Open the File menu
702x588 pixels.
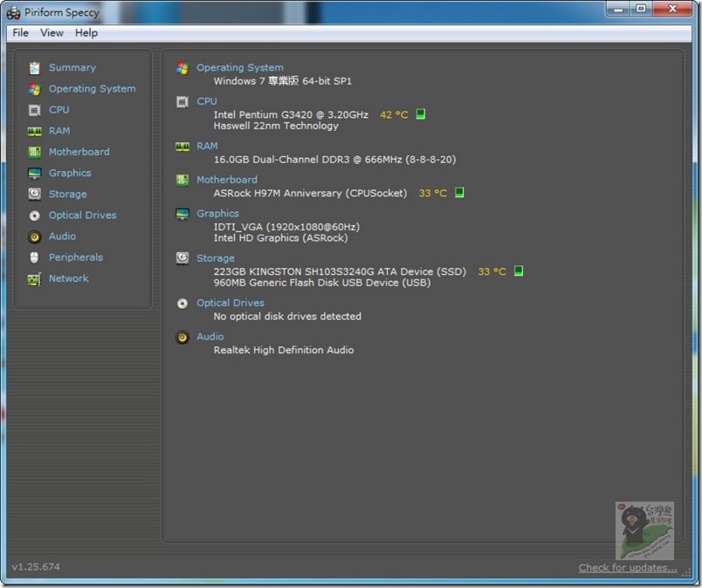pos(21,32)
